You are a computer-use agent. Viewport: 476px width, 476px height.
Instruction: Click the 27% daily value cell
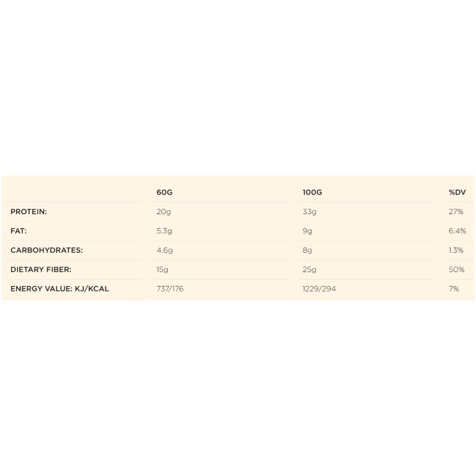[x=456, y=212]
